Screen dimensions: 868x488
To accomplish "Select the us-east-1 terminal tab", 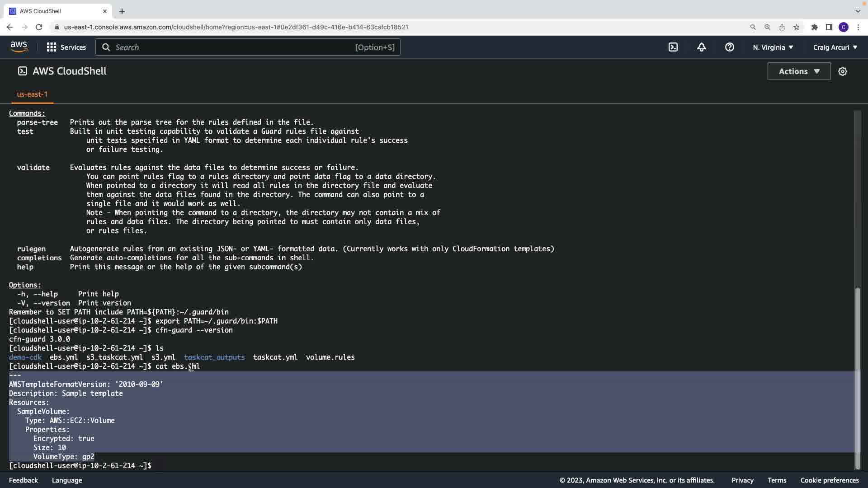I will (x=32, y=94).
